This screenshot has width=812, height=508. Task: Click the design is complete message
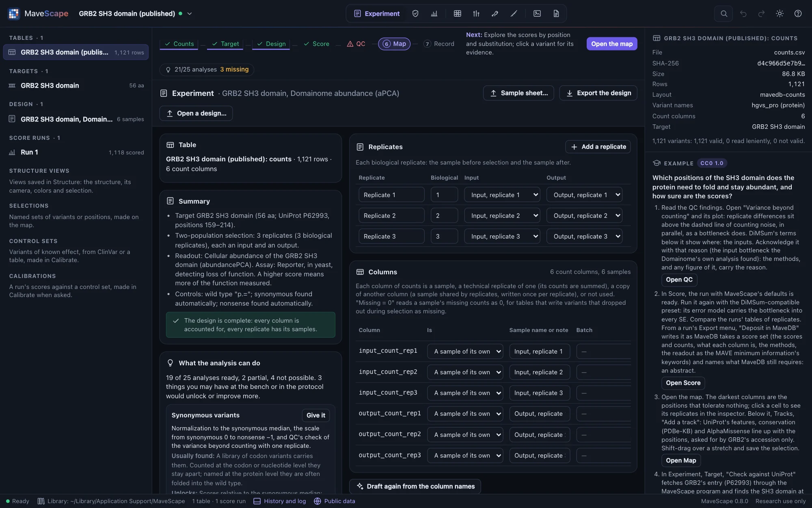pos(251,325)
